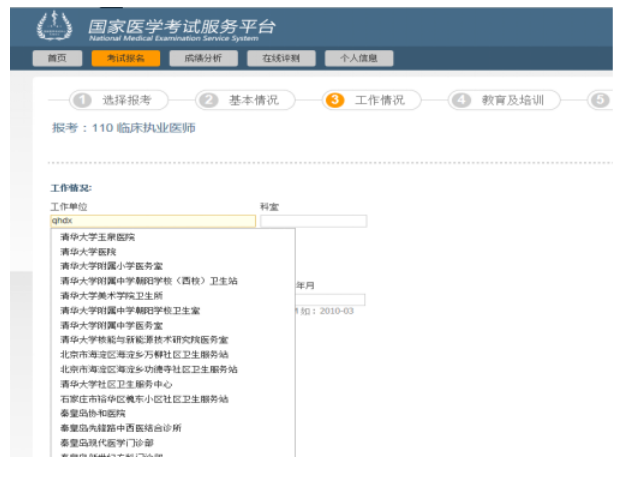Click the step 5 number circle
The width and height of the screenshot is (619, 484).
pos(599,100)
